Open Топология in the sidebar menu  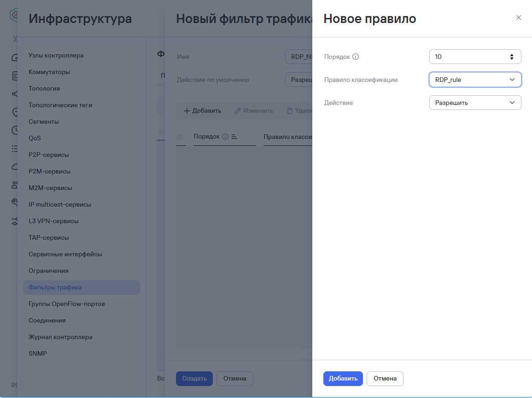click(x=44, y=88)
